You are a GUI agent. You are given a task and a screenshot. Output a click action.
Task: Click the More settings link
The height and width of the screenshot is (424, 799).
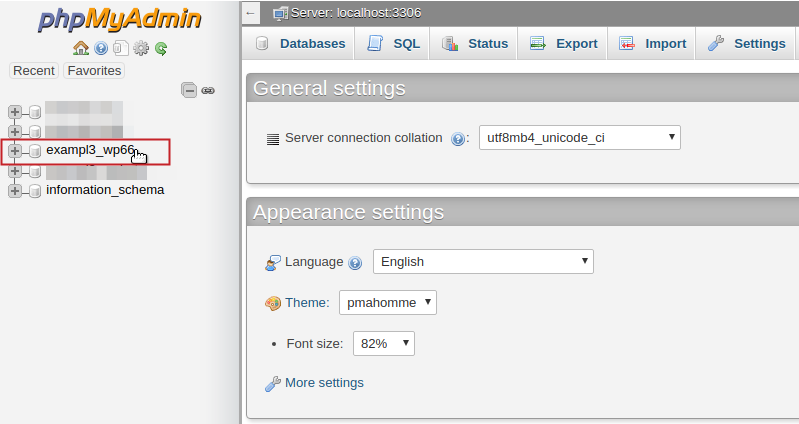324,383
